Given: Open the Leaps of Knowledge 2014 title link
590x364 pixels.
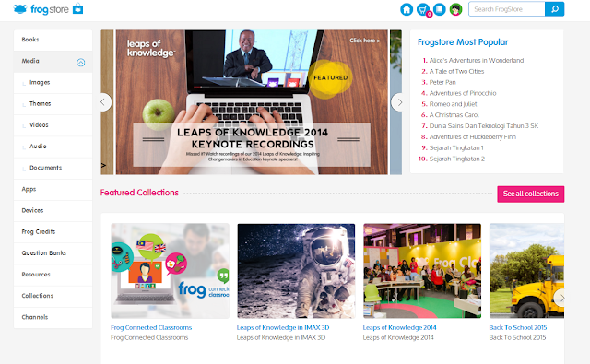Looking at the screenshot, I should point(399,327).
